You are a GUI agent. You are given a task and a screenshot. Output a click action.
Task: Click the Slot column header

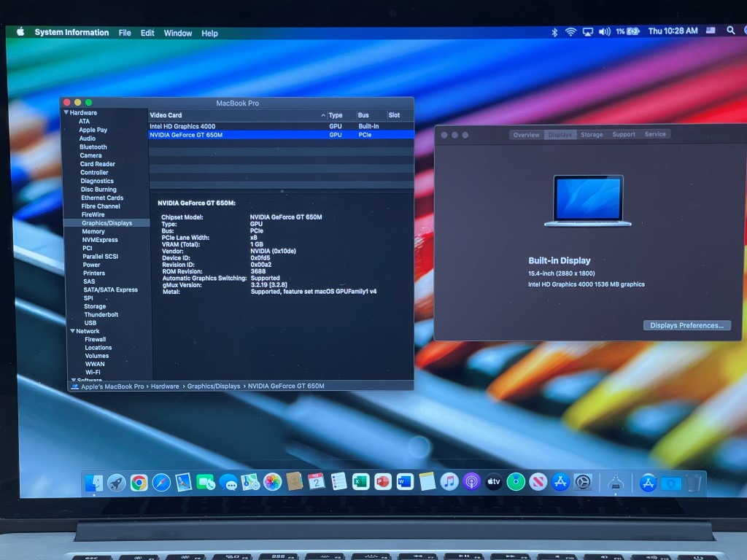point(400,115)
